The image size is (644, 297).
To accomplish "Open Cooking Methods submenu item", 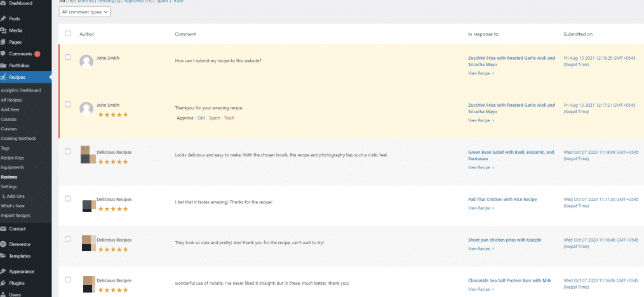I will click(x=18, y=139).
